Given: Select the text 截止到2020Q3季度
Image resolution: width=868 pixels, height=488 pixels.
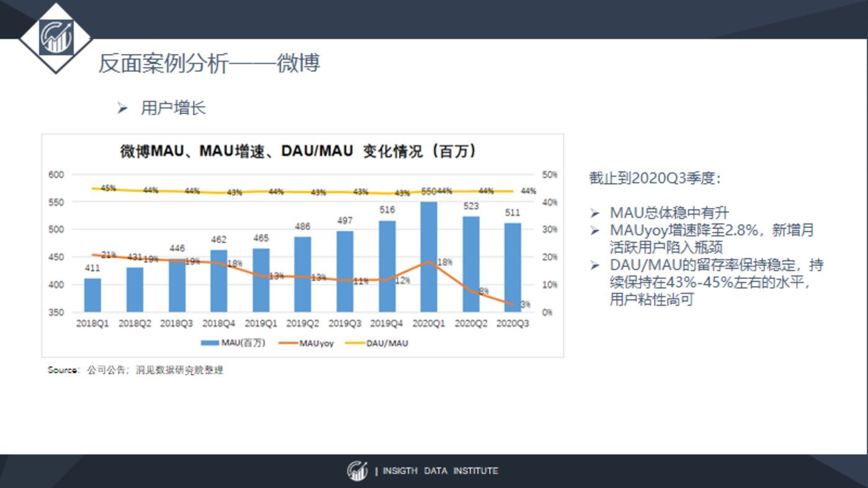Looking at the screenshot, I should pos(655,179).
